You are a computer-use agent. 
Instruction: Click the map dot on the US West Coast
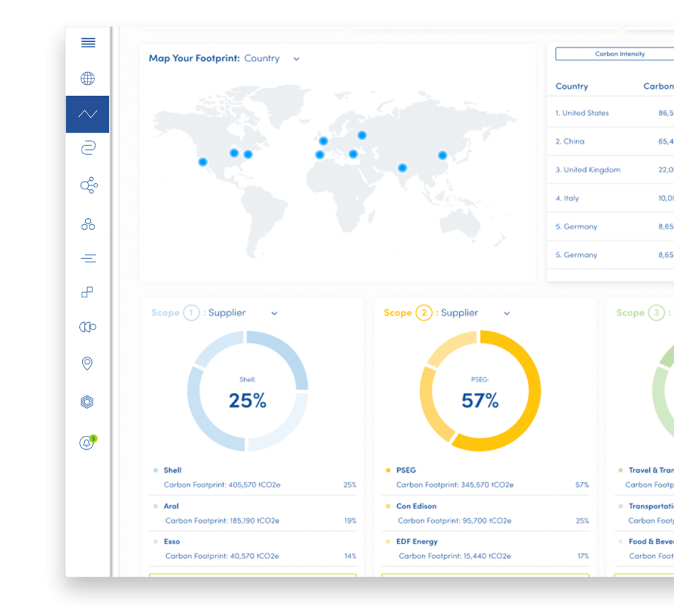[x=203, y=162]
